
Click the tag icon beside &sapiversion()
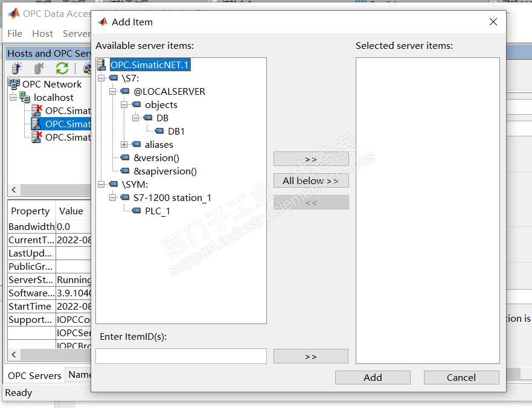click(x=125, y=171)
